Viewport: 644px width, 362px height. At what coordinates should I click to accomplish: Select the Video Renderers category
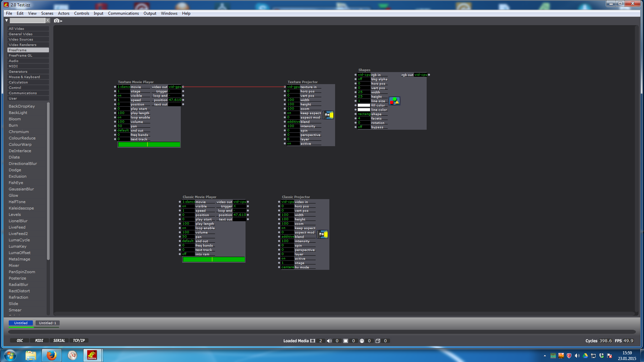tap(28, 45)
